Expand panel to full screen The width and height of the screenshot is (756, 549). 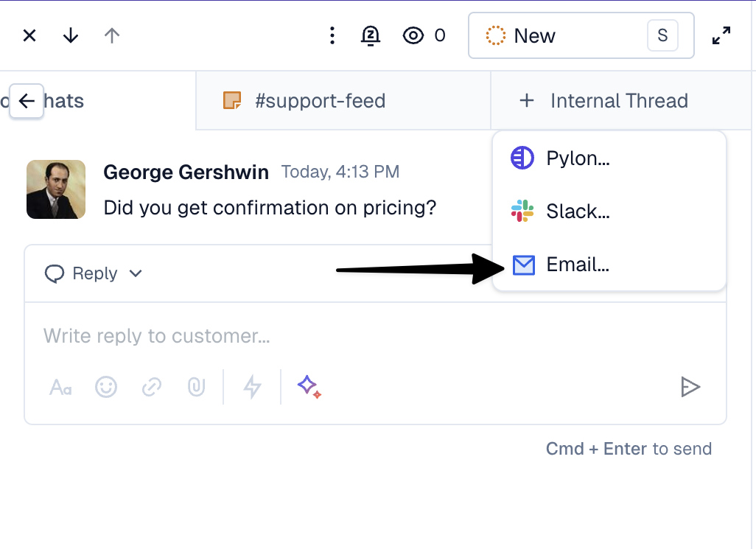(721, 35)
